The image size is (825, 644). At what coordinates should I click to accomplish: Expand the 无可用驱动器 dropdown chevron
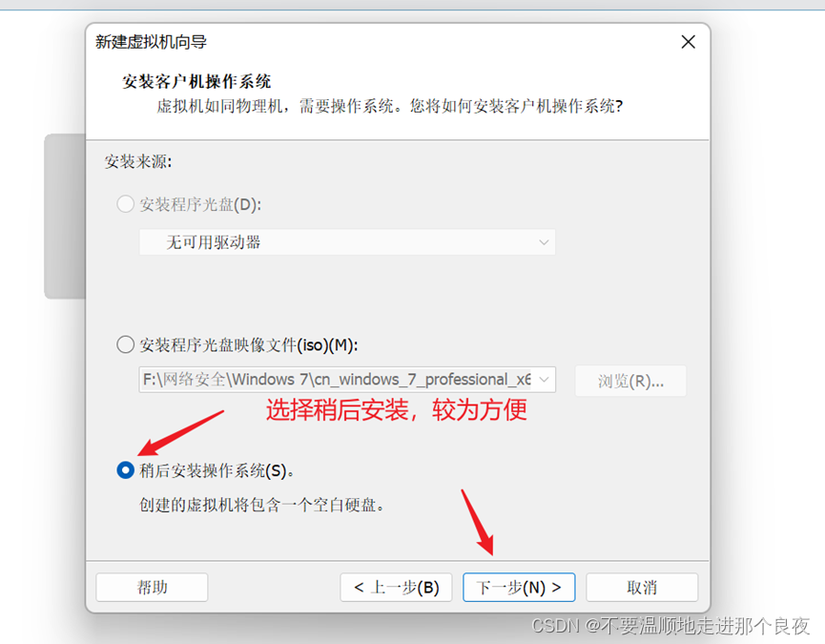[x=544, y=242]
